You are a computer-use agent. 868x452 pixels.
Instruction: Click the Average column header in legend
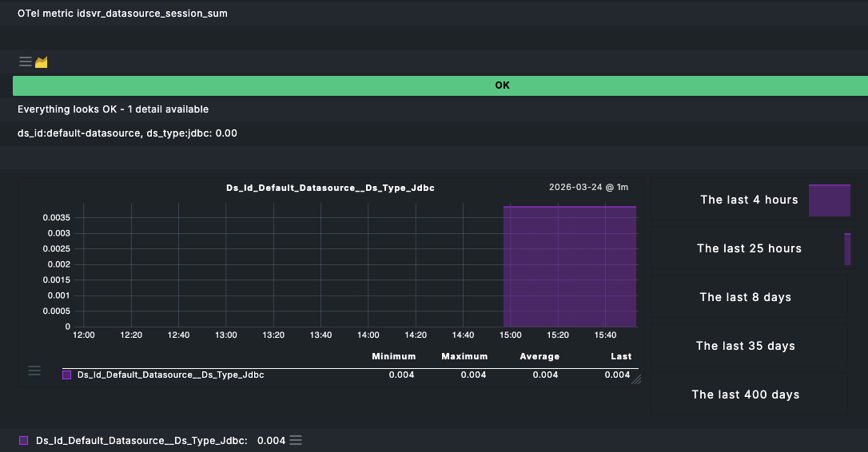[x=540, y=356]
